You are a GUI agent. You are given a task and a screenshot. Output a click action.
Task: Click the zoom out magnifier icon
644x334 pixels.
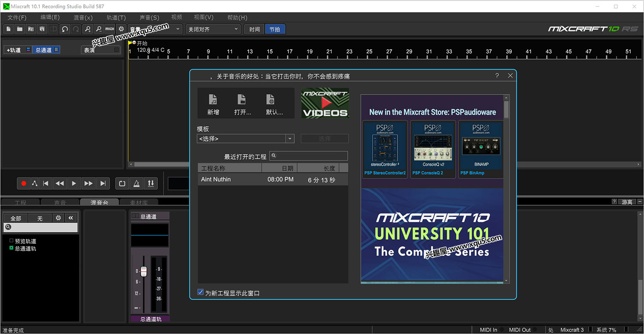point(99,29)
